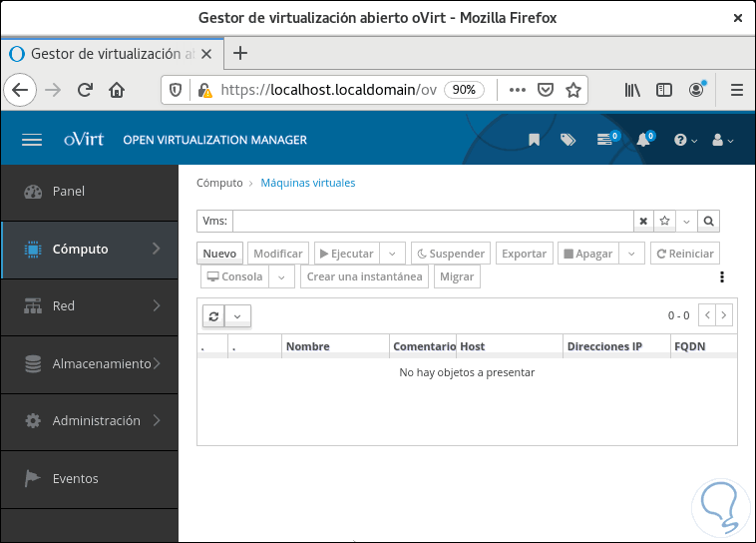Click the oVirt logo

84,139
